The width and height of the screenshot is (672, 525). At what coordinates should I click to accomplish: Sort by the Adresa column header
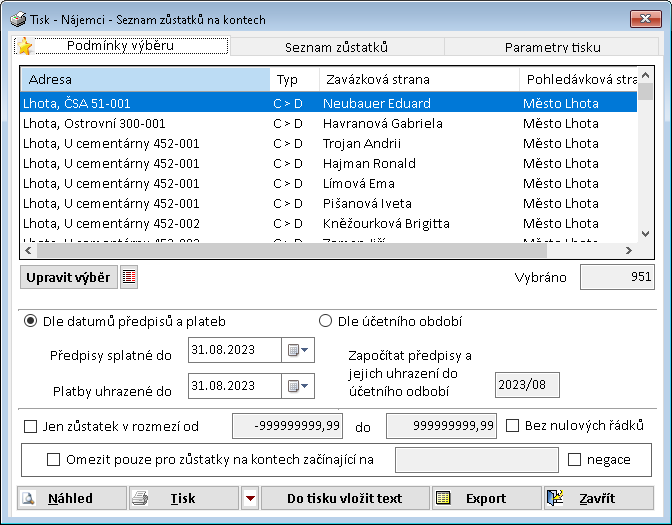[x=144, y=79]
